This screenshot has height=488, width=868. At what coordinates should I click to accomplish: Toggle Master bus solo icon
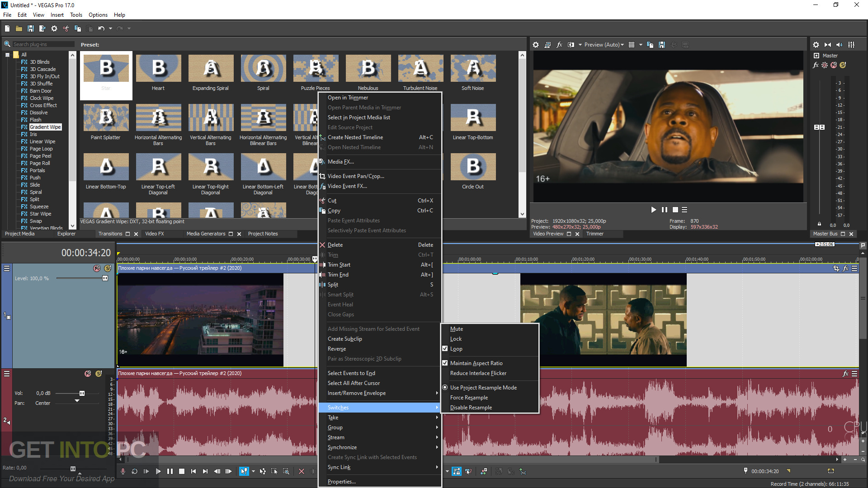(843, 65)
